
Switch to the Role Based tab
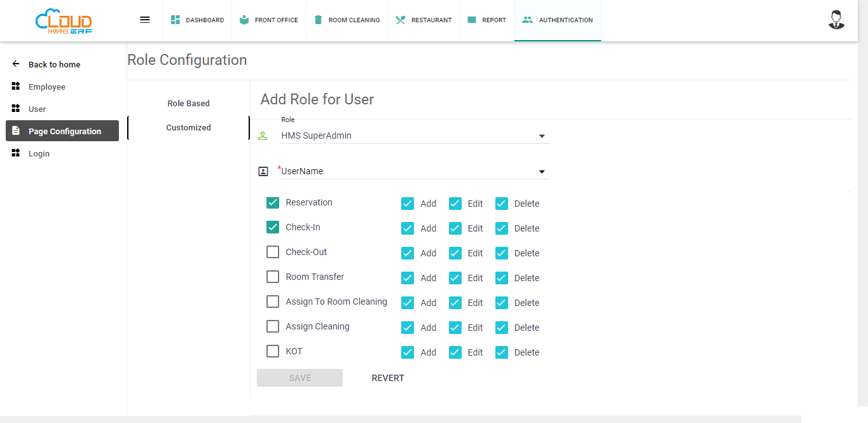pos(188,104)
